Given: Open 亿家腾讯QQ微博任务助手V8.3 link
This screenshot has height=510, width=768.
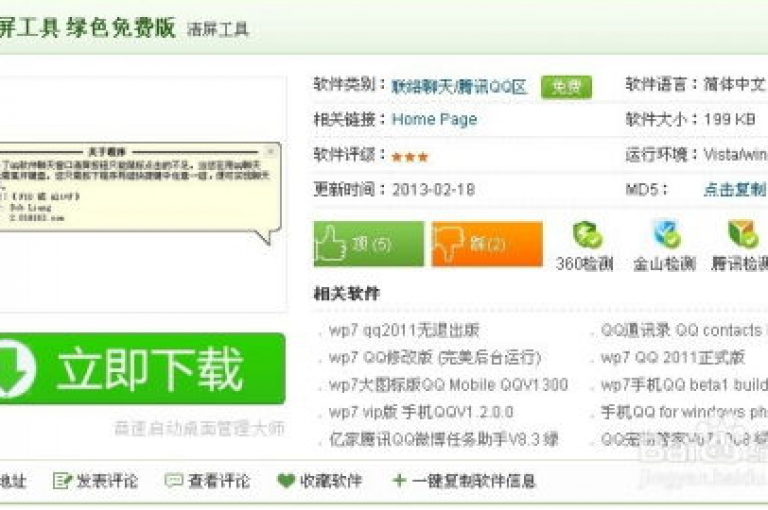Looking at the screenshot, I should click(x=444, y=439).
